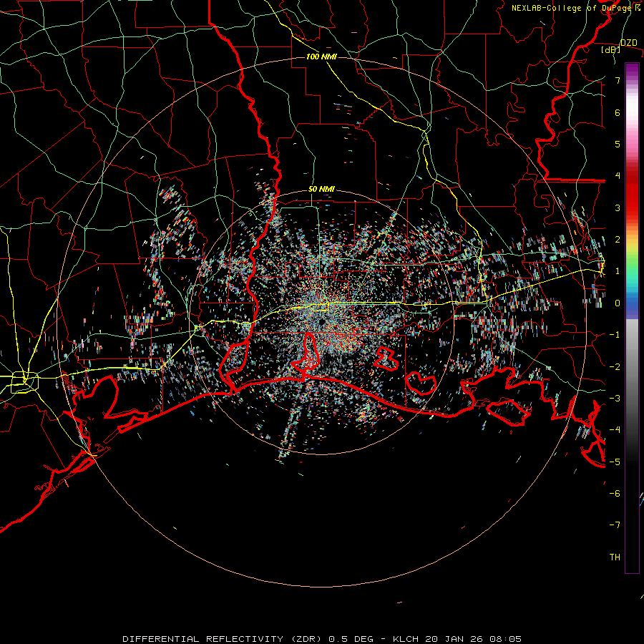Click the black radar site dot at map center
The height and width of the screenshot is (644, 644).
pyautogui.click(x=321, y=321)
